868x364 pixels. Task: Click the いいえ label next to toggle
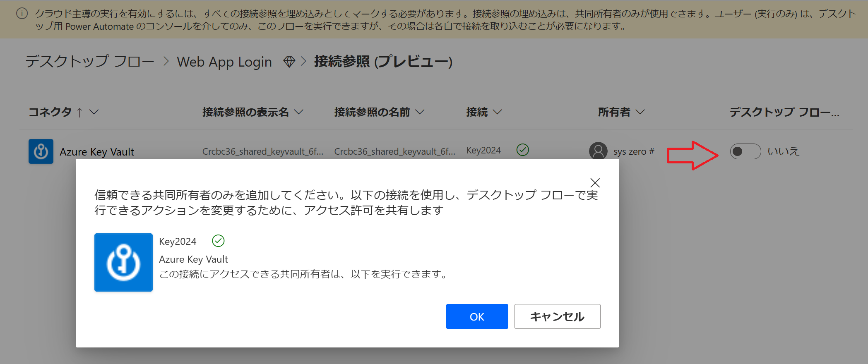click(783, 151)
